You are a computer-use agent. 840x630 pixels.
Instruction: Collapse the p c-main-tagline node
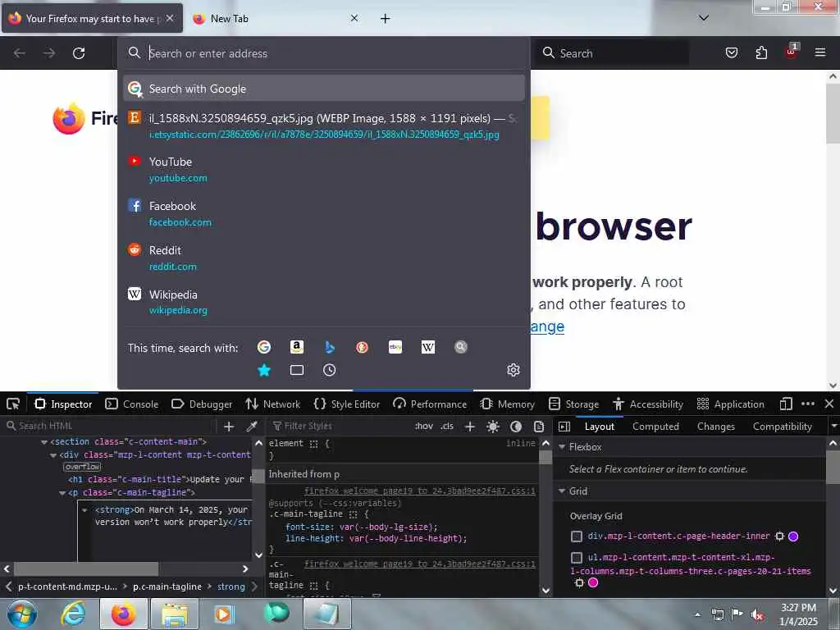[62, 492]
